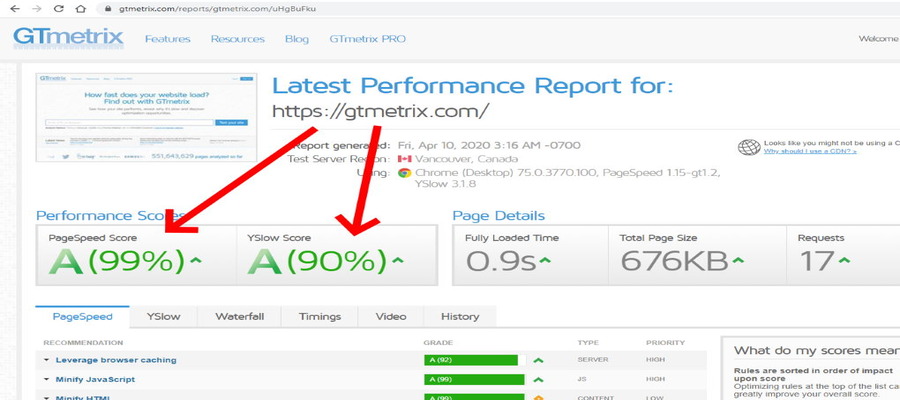Click the arrow beside Requests count
Image resolution: width=900 pixels, height=400 pixels.
[x=843, y=261]
